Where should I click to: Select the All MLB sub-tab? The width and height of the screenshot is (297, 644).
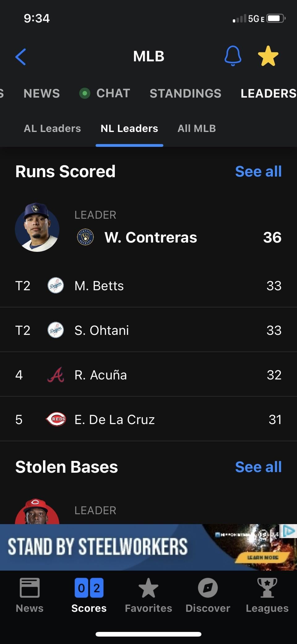click(197, 128)
